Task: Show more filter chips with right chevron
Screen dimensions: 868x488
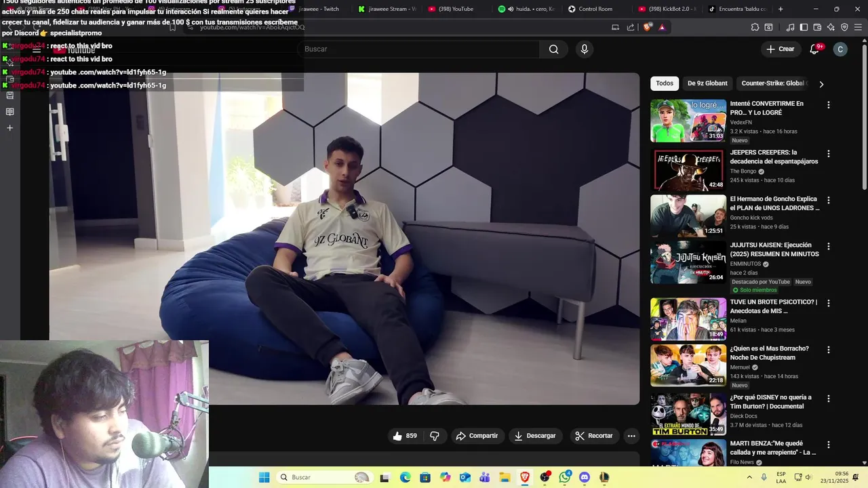Action: point(821,84)
